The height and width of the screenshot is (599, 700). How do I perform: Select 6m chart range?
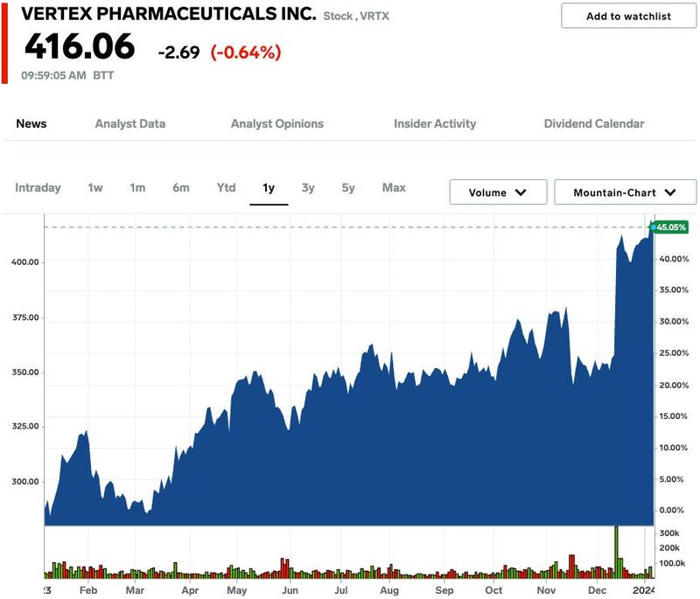181,188
